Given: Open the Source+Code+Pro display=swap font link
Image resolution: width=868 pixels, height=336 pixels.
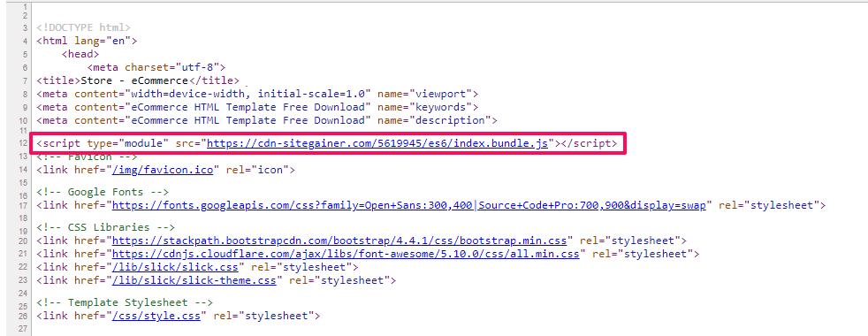Looking at the screenshot, I should coord(592,205).
